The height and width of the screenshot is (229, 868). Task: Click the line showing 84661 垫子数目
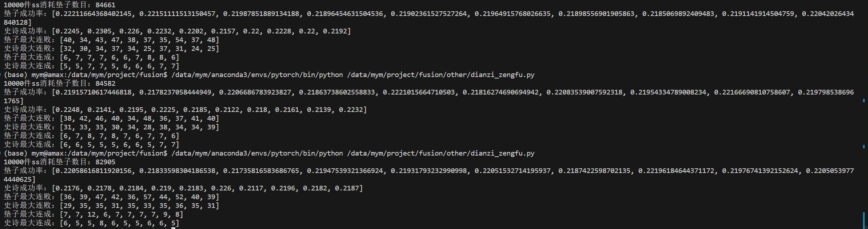tap(60, 5)
